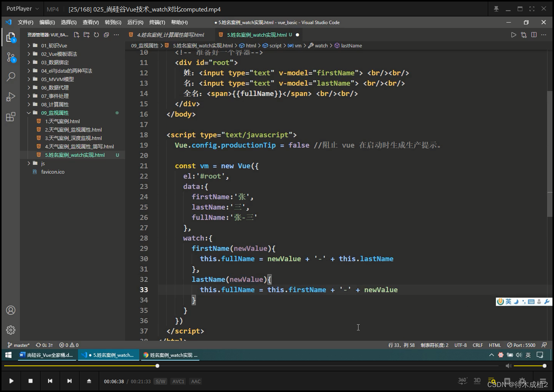Image resolution: width=554 pixels, height=392 pixels.
Task: Open the Explorer view in activity bar
Action: click(11, 37)
